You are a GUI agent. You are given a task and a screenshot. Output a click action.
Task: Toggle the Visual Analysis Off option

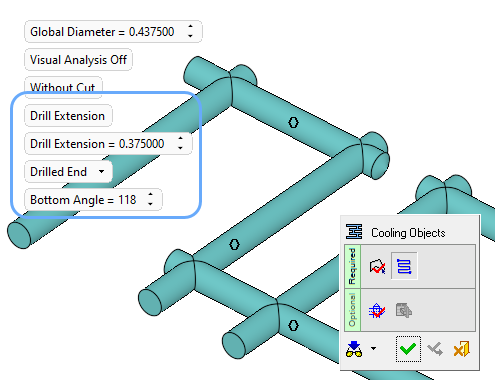click(x=78, y=60)
